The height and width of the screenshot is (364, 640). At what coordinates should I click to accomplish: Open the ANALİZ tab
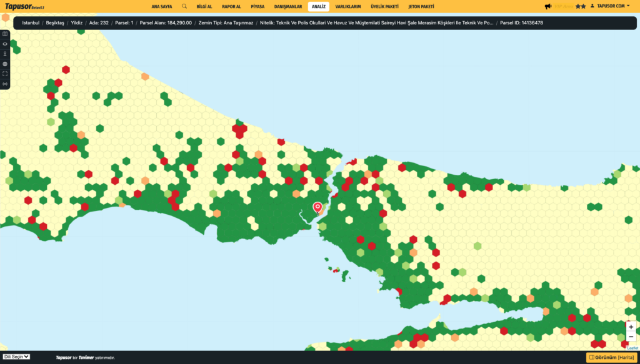click(x=319, y=6)
